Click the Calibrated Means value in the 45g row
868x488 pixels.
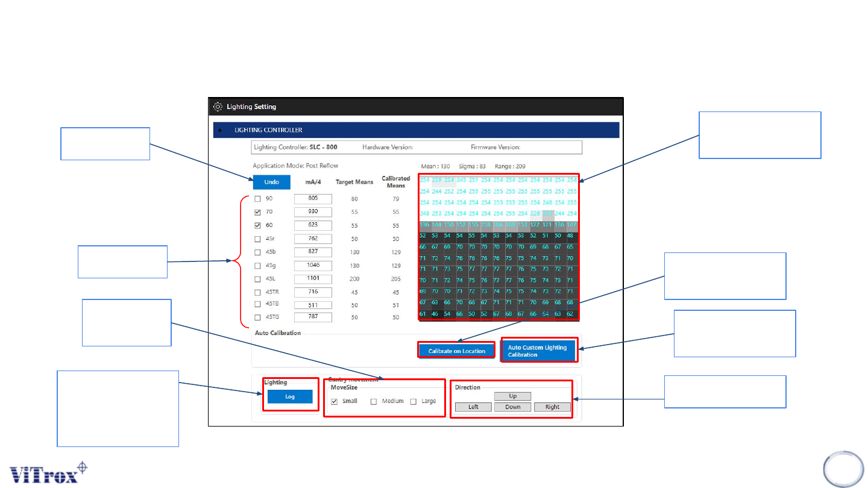pyautogui.click(x=395, y=265)
